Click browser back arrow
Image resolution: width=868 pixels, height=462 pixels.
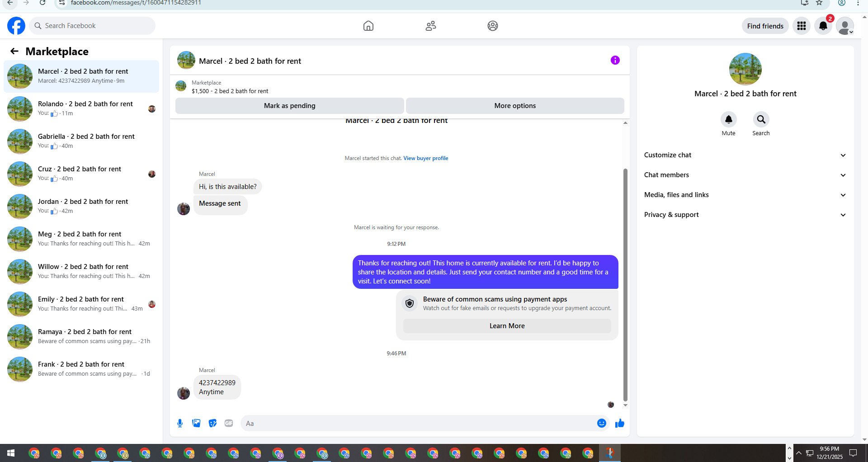pyautogui.click(x=10, y=3)
